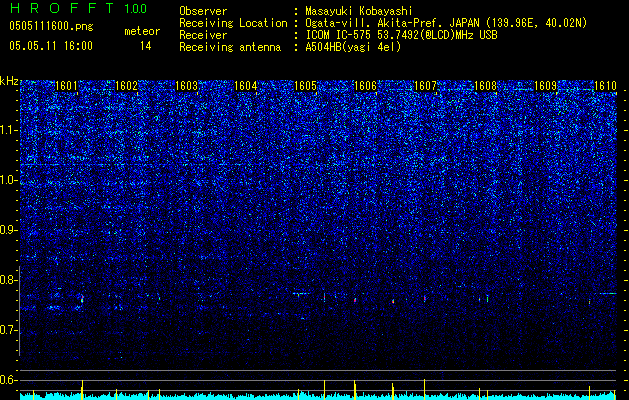Image resolution: width=629 pixels, height=400 pixels.
Task: Click the HROFFT 1.0.0 title text
Action: point(78,8)
